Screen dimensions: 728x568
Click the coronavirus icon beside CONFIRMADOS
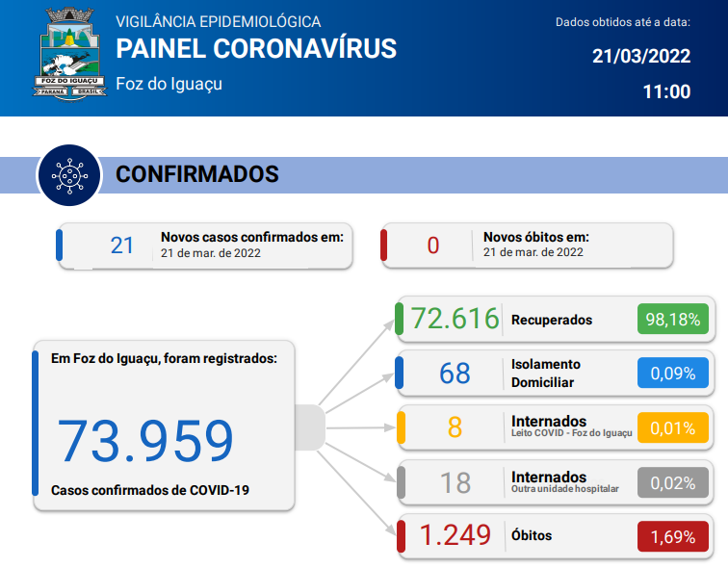69,175
